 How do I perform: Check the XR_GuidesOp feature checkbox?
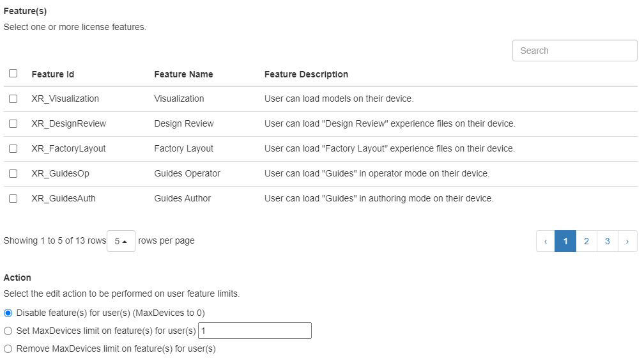click(13, 173)
